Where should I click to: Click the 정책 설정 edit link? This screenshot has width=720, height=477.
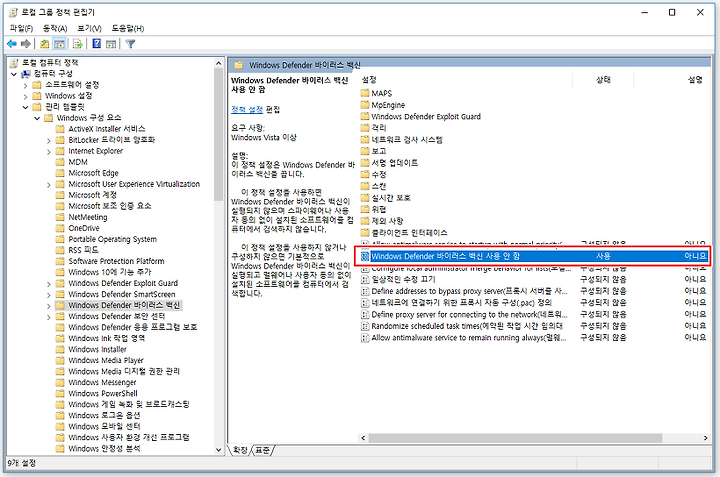coord(247,109)
